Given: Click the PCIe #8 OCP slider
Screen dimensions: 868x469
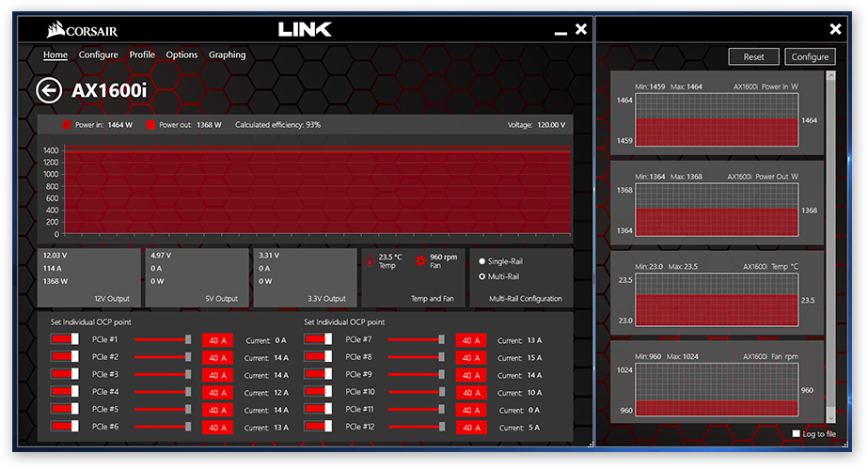Looking at the screenshot, I should tap(417, 357).
